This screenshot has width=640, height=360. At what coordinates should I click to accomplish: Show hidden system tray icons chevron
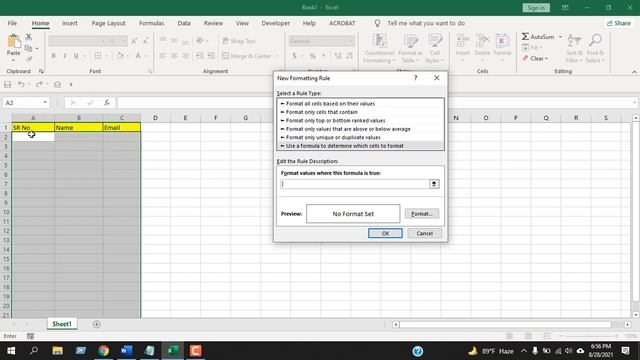pos(524,351)
